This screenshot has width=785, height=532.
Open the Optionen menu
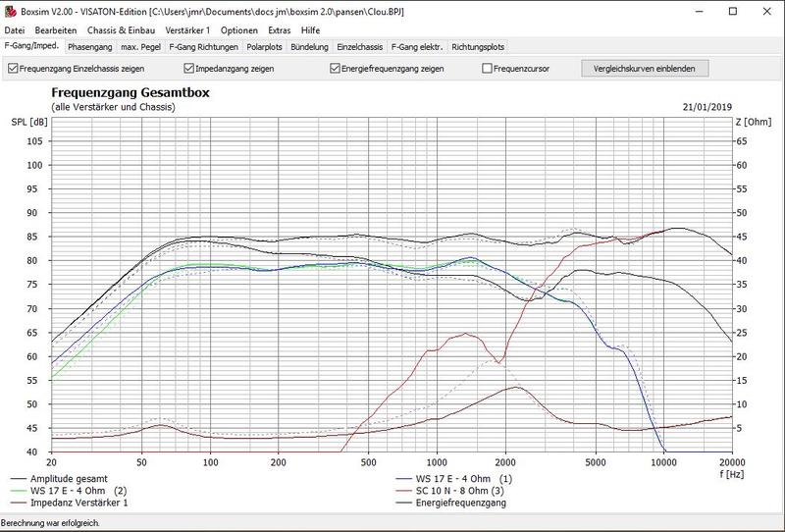point(239,30)
